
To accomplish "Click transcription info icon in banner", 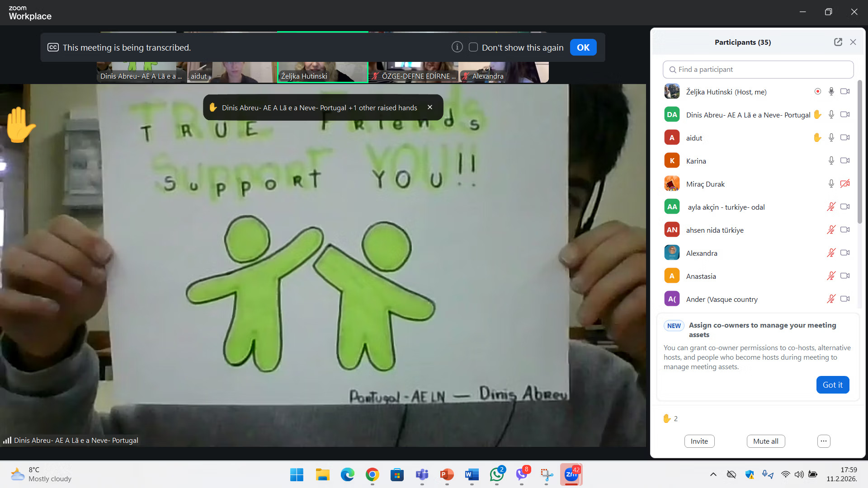I will click(x=457, y=47).
